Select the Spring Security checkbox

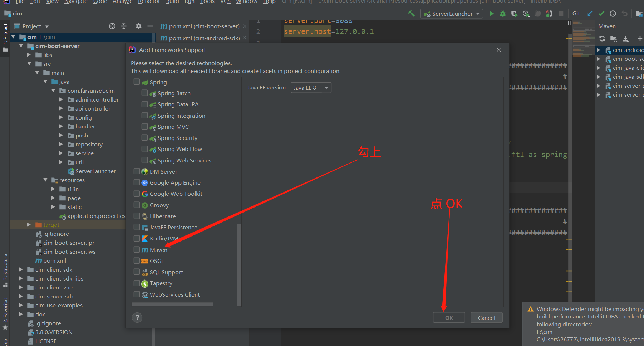[x=144, y=137]
